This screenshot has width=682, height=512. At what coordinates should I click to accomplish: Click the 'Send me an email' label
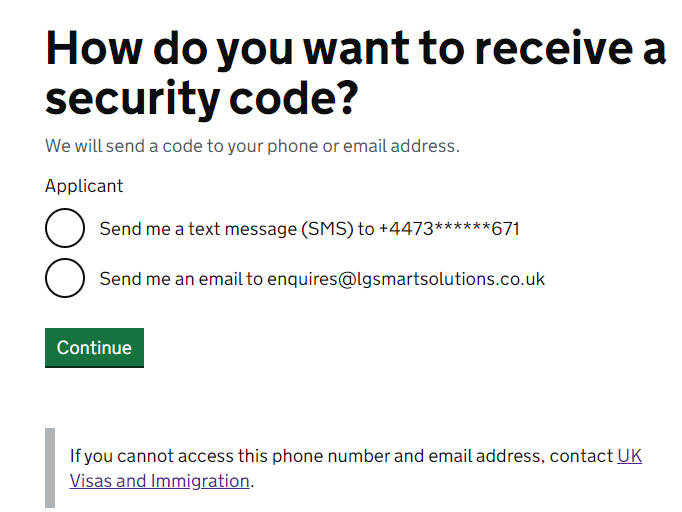(x=182, y=279)
